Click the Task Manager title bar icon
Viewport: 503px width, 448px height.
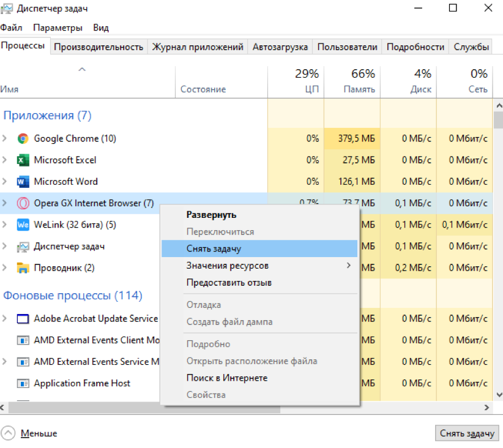(7, 9)
